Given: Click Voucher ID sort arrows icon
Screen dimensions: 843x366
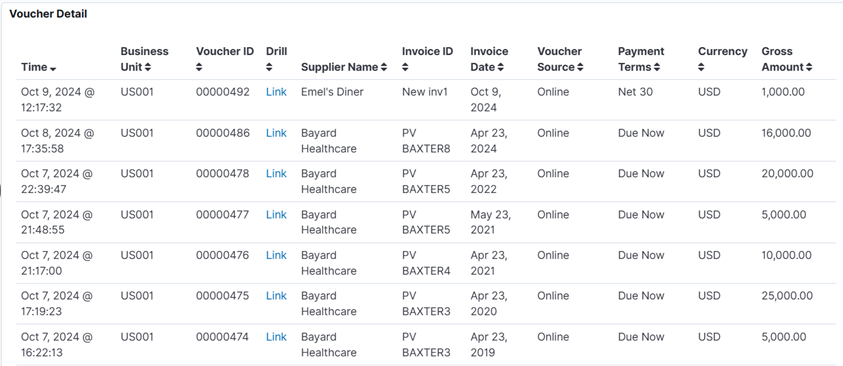Looking at the screenshot, I should pos(199,68).
